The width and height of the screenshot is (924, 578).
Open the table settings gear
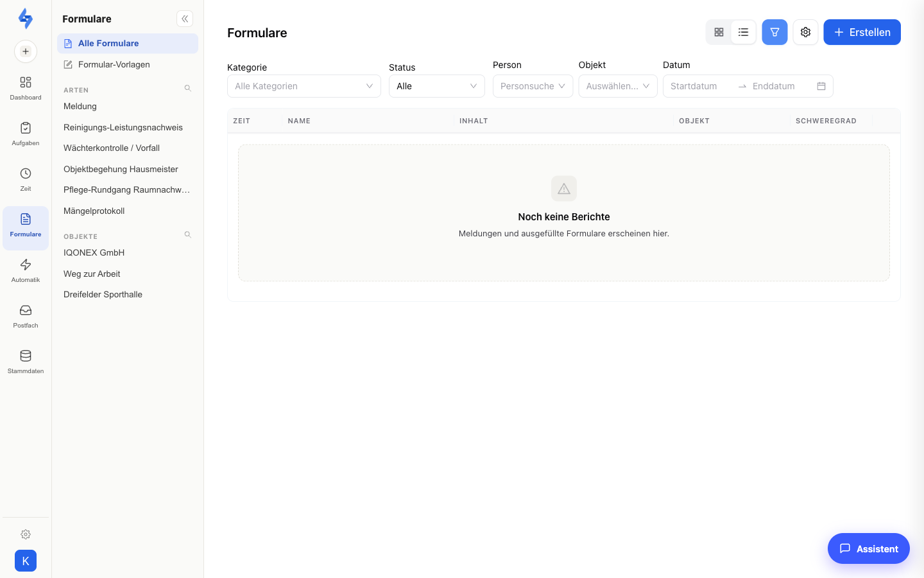click(805, 32)
